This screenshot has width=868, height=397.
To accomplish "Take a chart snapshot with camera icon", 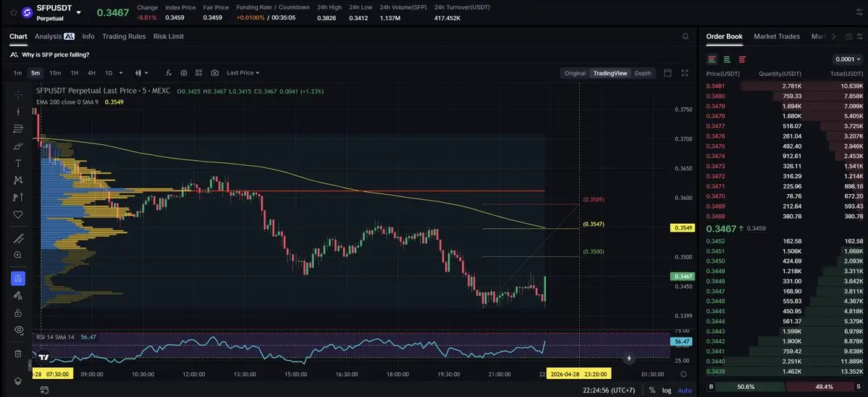I will coord(215,72).
